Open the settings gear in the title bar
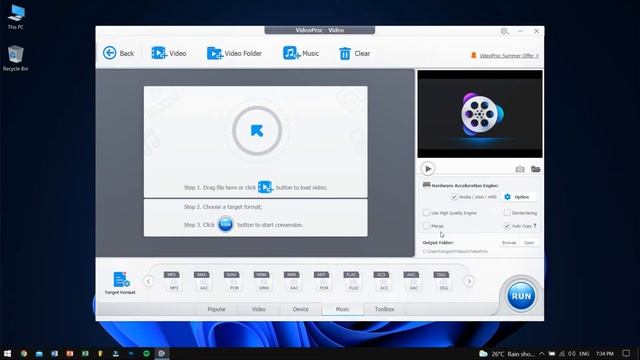This screenshot has height=360, width=640. (504, 31)
